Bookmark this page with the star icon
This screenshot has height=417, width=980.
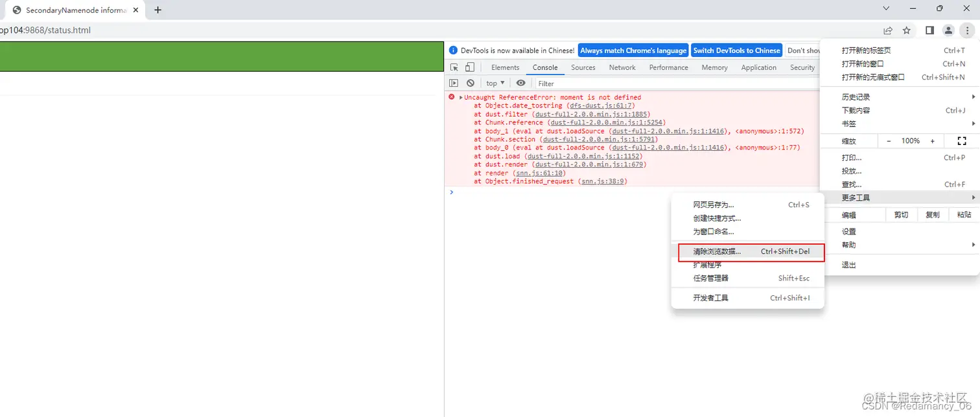coord(907,30)
